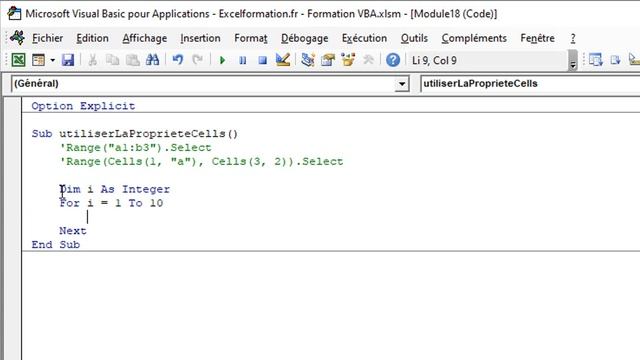This screenshot has height=360, width=640.
Task: Toggle Design Mode icon
Action: coord(282,60)
